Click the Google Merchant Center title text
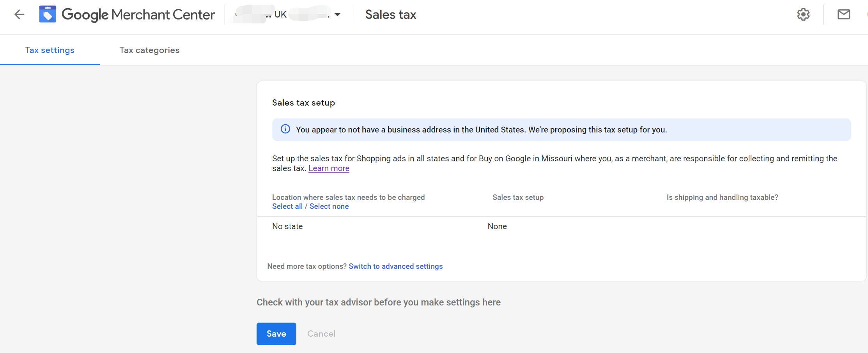Screen dimensions: 868x353 138,15
